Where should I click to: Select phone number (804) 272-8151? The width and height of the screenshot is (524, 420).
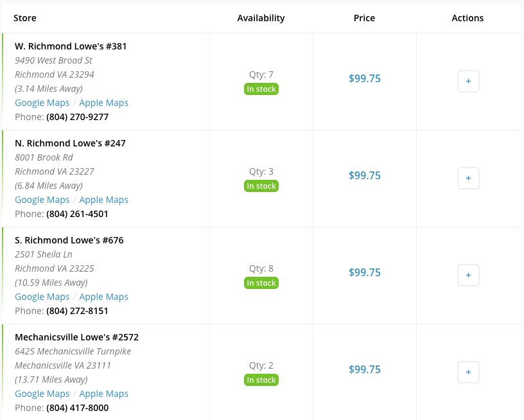coord(77,311)
